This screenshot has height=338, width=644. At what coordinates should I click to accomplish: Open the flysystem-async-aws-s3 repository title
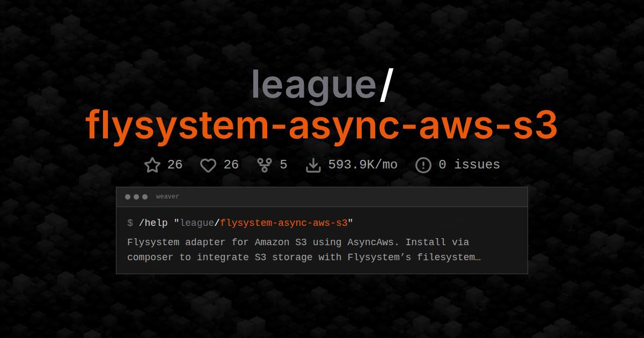(x=322, y=127)
